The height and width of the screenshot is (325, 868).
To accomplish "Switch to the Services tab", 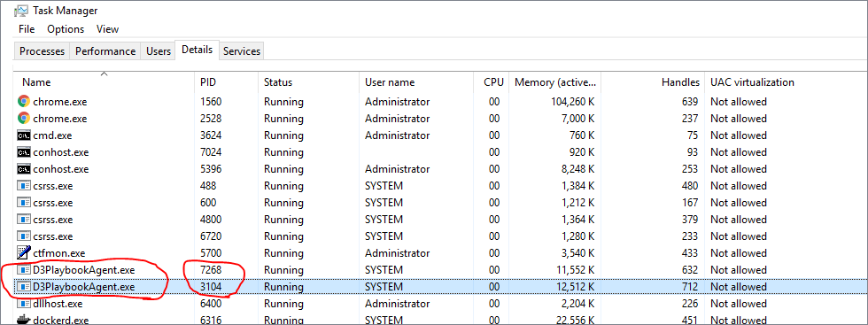I will pyautogui.click(x=241, y=51).
